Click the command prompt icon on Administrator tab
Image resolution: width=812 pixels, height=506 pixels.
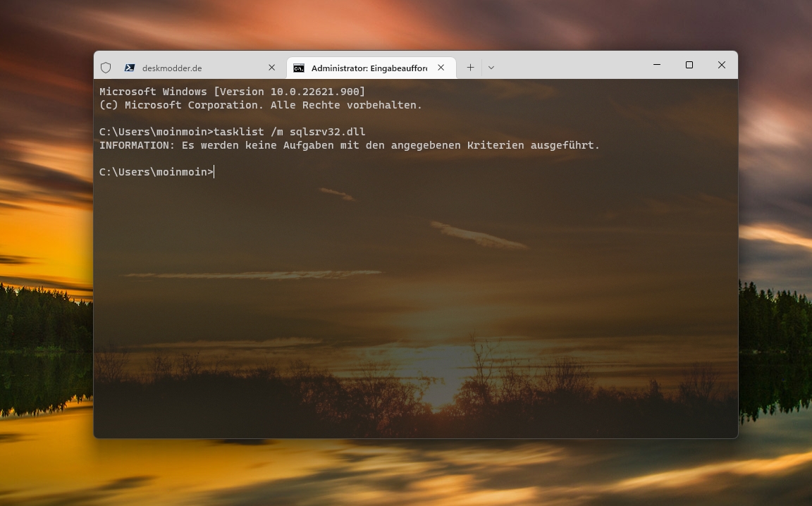[299, 68]
